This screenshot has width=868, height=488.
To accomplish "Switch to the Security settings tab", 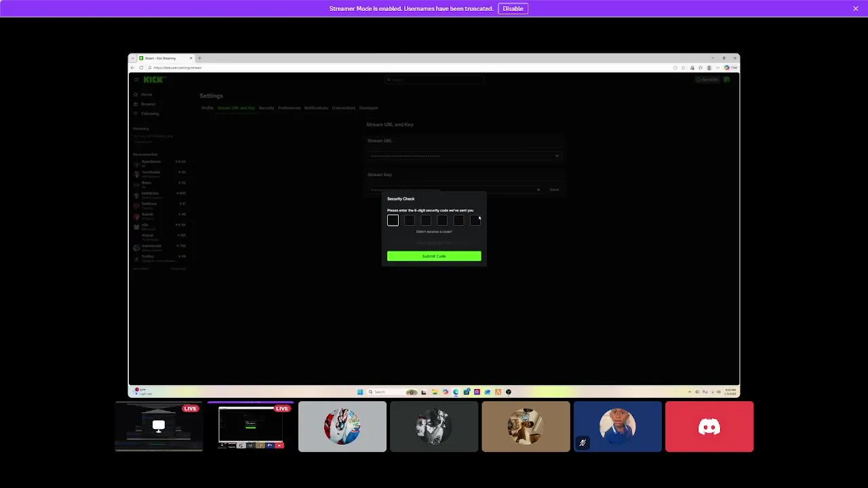I will point(267,108).
